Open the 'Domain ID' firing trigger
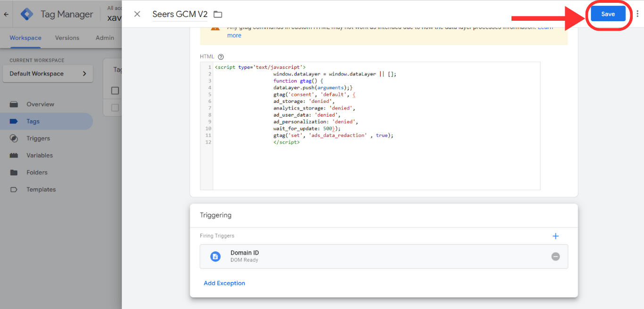This screenshot has width=644, height=309. [x=384, y=256]
